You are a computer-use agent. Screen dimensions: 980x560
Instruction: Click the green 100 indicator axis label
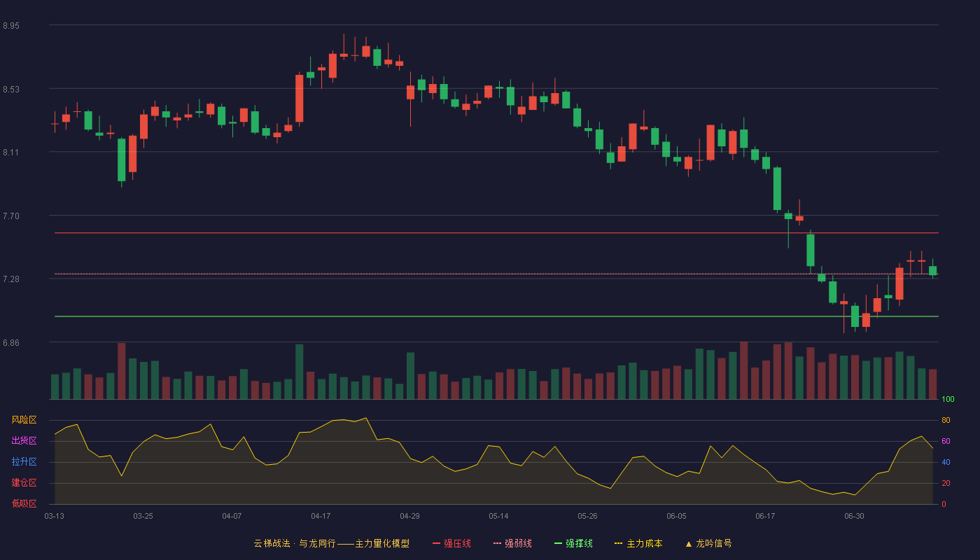point(948,400)
